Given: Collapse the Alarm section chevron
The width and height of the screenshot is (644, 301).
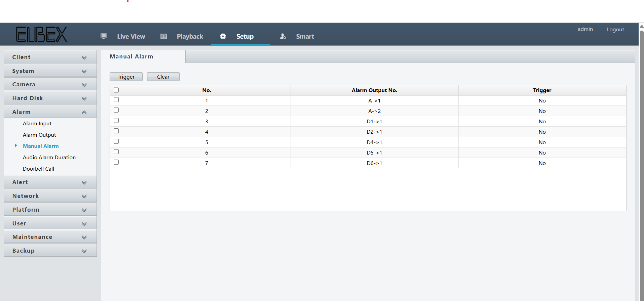Looking at the screenshot, I should pos(84,112).
